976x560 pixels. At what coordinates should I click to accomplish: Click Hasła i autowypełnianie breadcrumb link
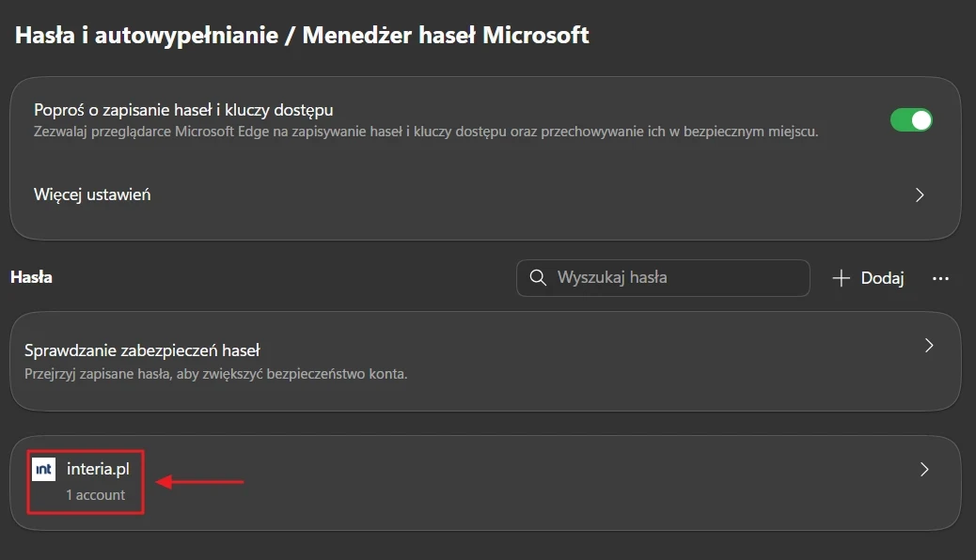pos(147,35)
